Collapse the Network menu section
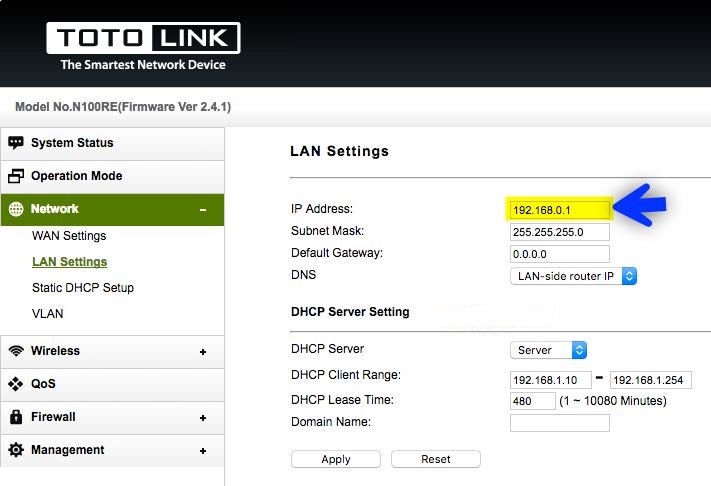Viewport: 711px width, 486px height. (x=203, y=210)
